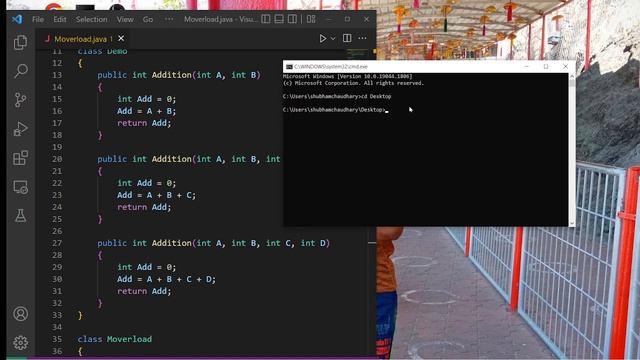Click 'cd Desktop' command text in cmd
Image resolution: width=640 pixels, height=360 pixels.
click(375, 96)
